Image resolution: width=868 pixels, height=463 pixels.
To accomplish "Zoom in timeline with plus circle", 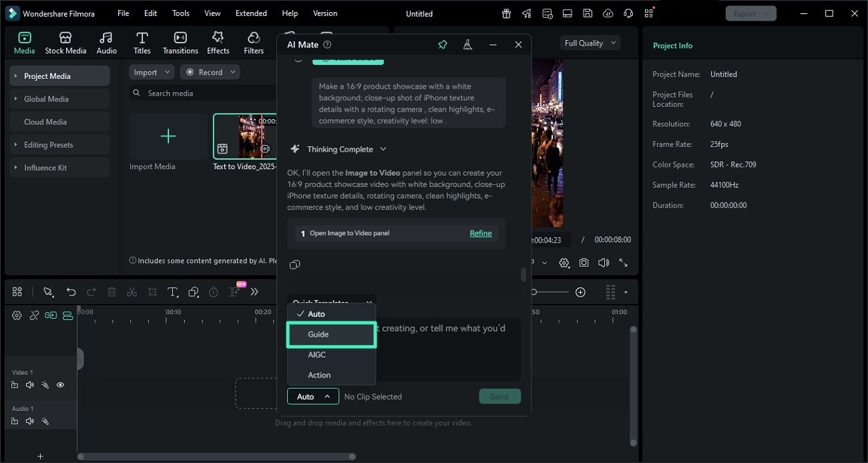I will (x=580, y=292).
